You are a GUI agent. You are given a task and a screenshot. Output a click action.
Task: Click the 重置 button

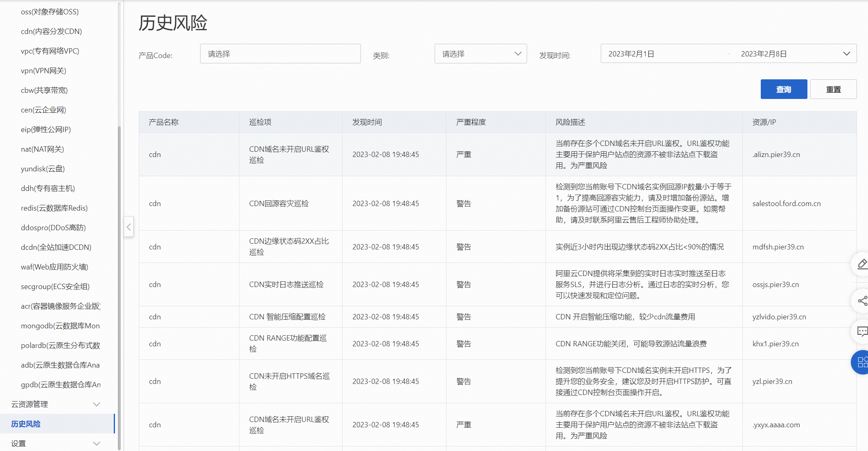(833, 89)
